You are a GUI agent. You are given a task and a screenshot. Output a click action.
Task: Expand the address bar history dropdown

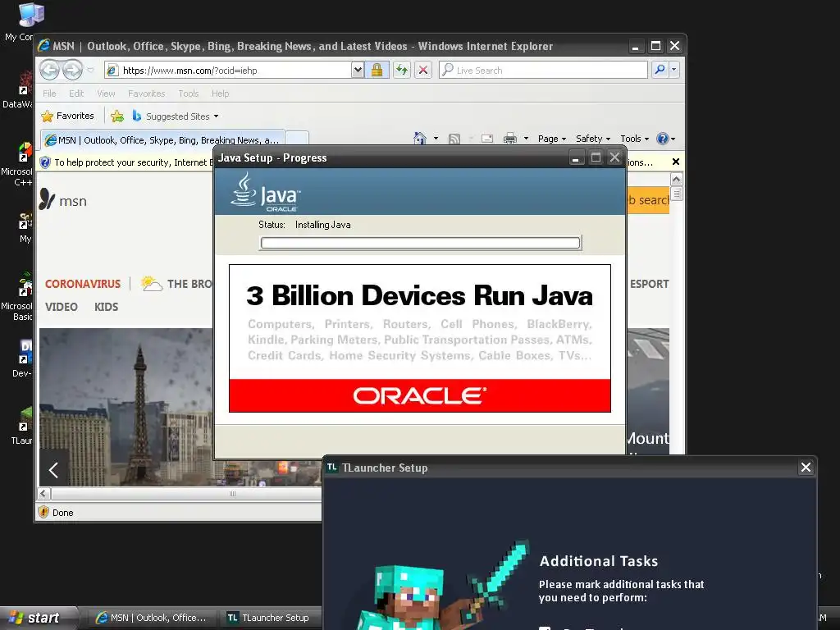358,71
